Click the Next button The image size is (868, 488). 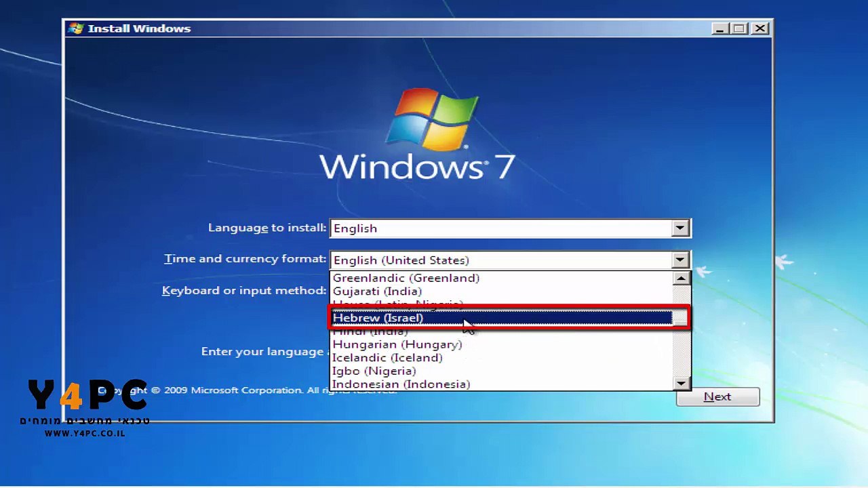point(717,397)
